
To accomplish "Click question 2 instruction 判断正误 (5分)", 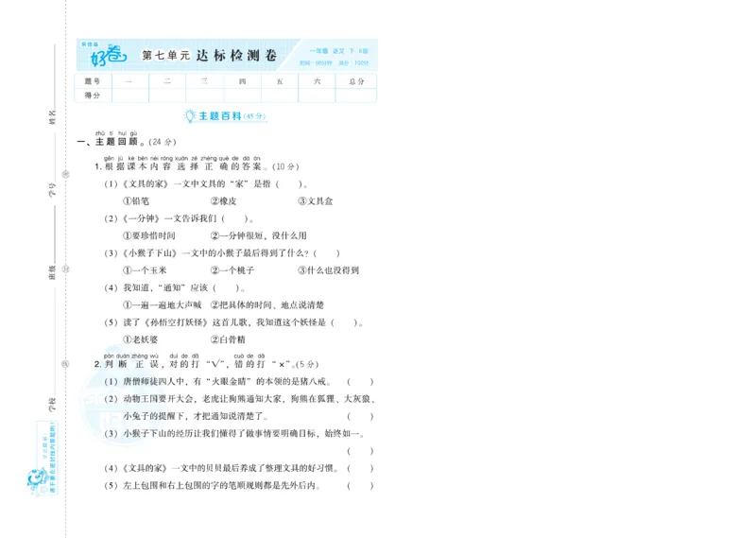I will coord(206,364).
